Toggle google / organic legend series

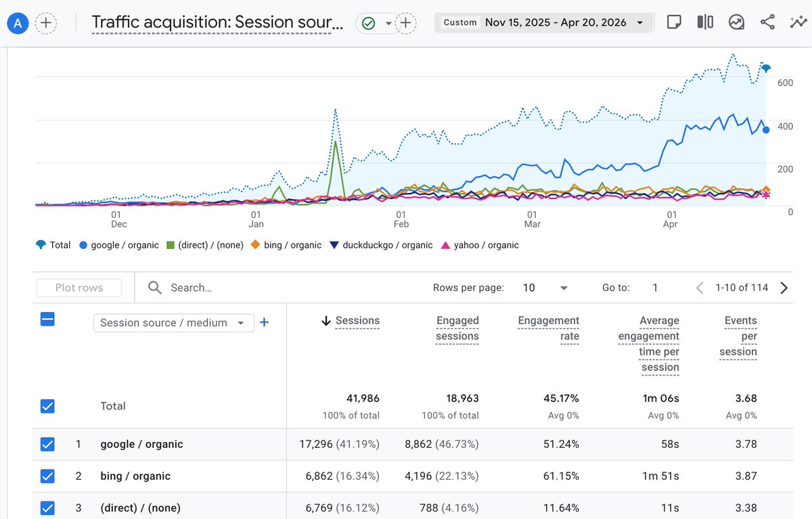click(119, 245)
